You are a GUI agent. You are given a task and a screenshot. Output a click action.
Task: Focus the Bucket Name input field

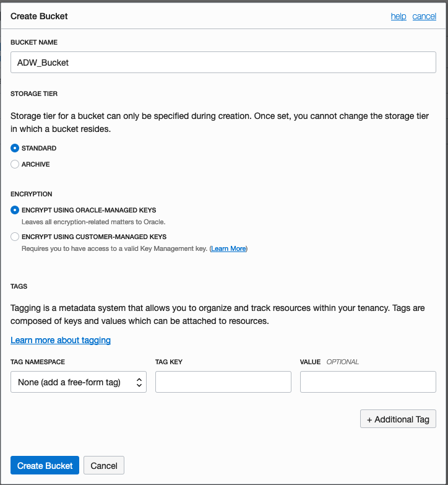coord(223,63)
